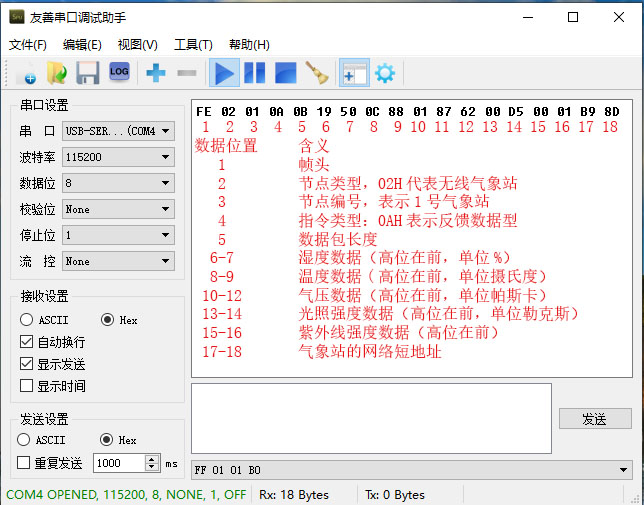Expand the 波特率 115200 dropdown
Image resolution: width=644 pixels, height=505 pixels.
point(118,157)
